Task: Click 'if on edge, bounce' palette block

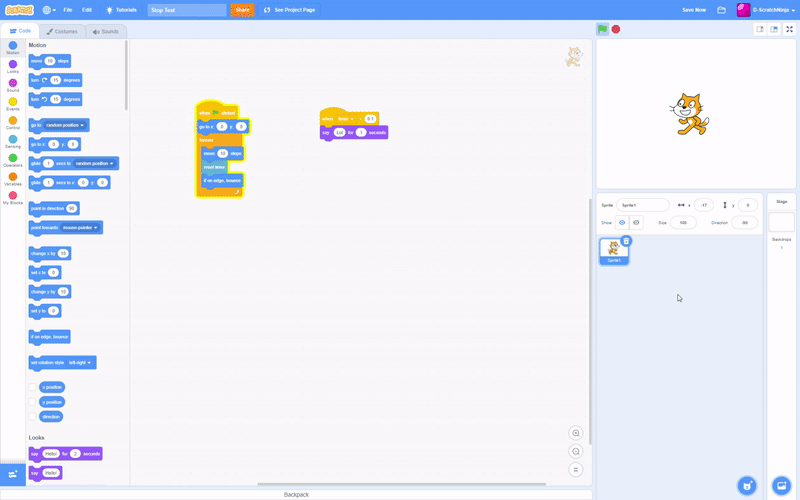Action: pos(49,337)
